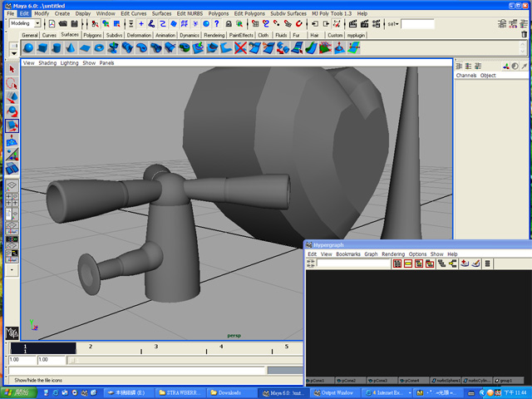Create a NURBS cylinder from the shelf
This screenshot has height=399, width=532.
(57, 48)
